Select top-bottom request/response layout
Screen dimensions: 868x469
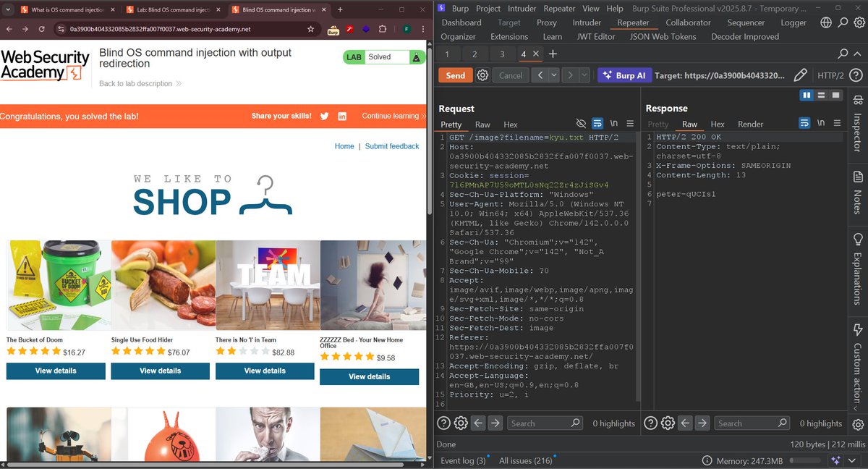(821, 96)
